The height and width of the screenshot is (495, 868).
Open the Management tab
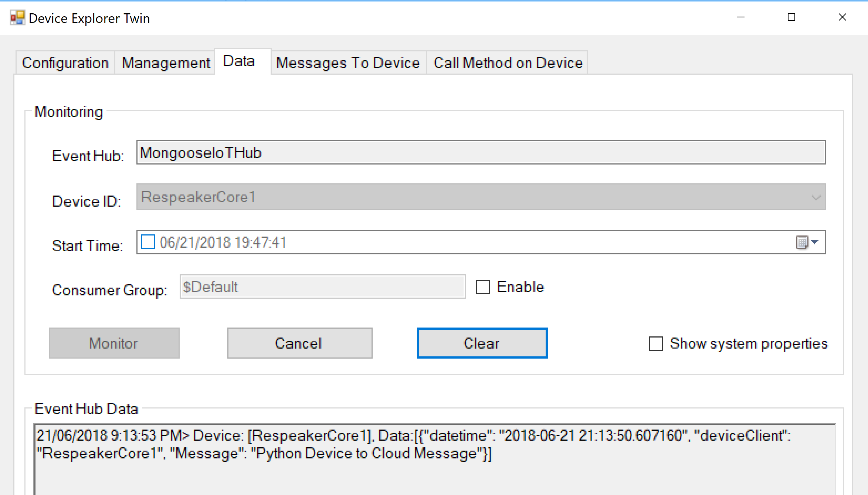coord(166,63)
